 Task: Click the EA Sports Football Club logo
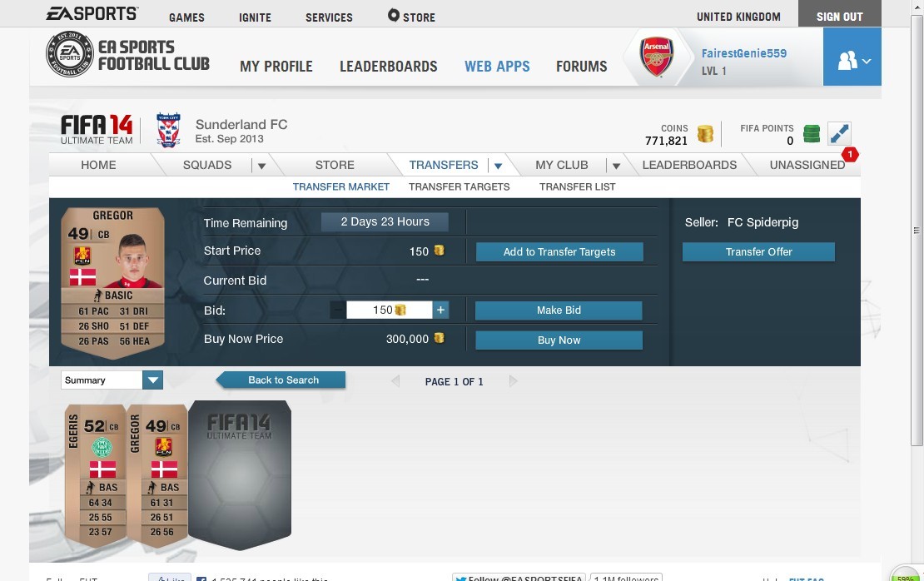point(127,54)
